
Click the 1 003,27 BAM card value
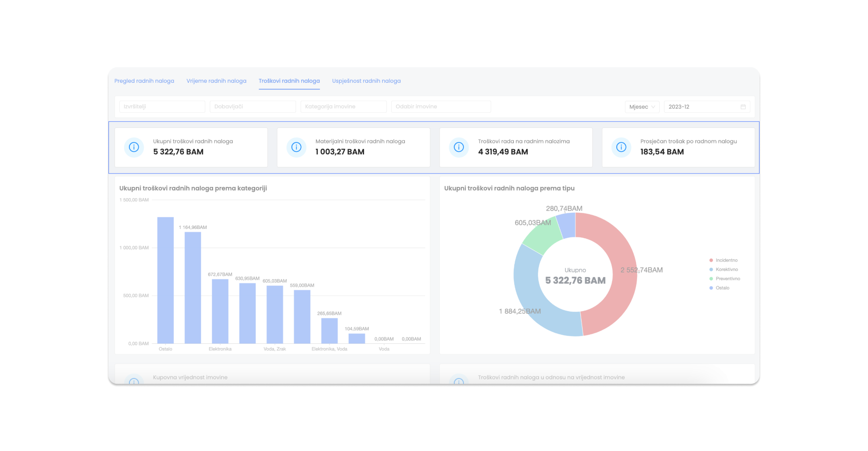[340, 152]
